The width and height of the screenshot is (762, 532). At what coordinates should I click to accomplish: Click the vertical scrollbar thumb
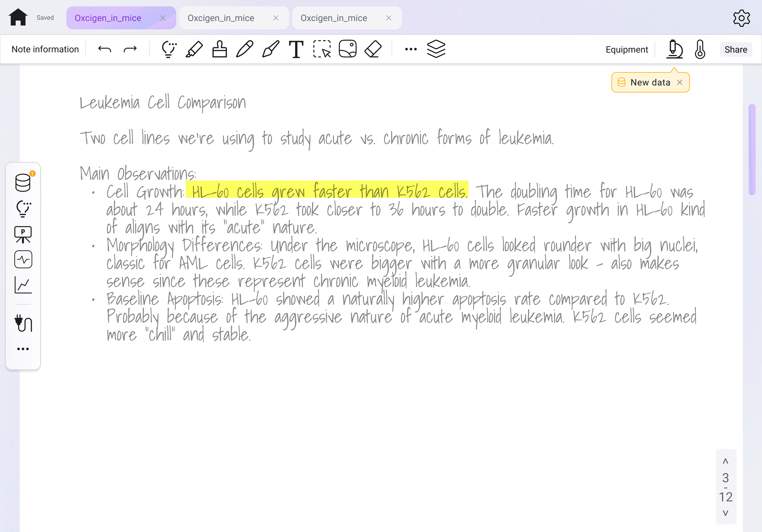click(752, 150)
